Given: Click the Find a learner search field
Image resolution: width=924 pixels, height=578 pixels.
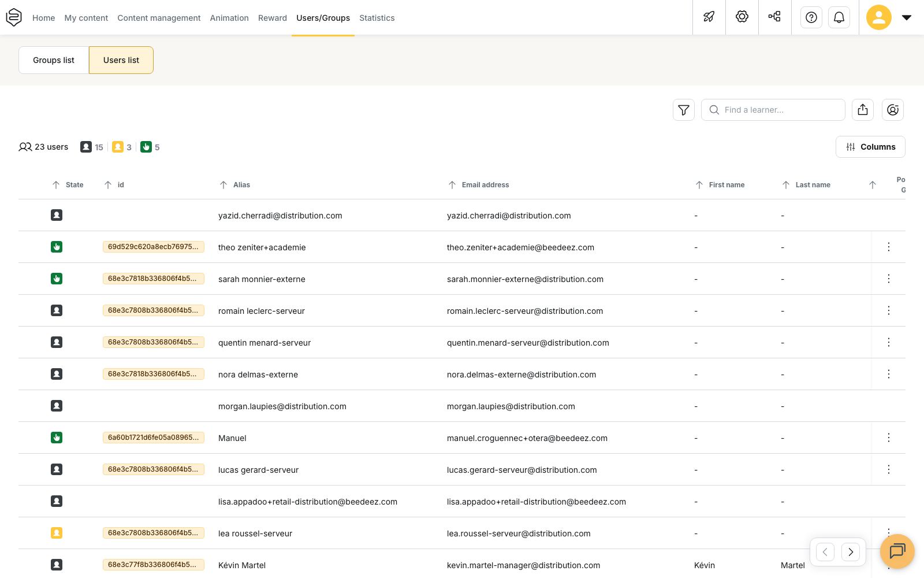Looking at the screenshot, I should (x=773, y=110).
